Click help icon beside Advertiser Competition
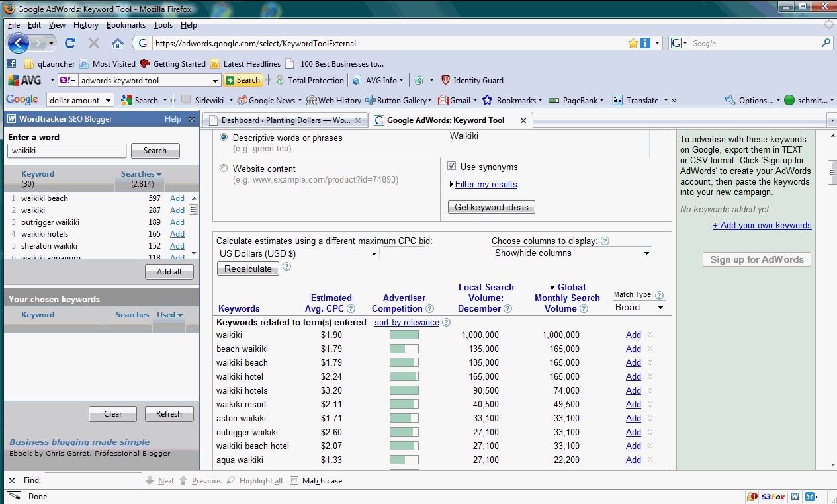837x504 pixels. (429, 309)
